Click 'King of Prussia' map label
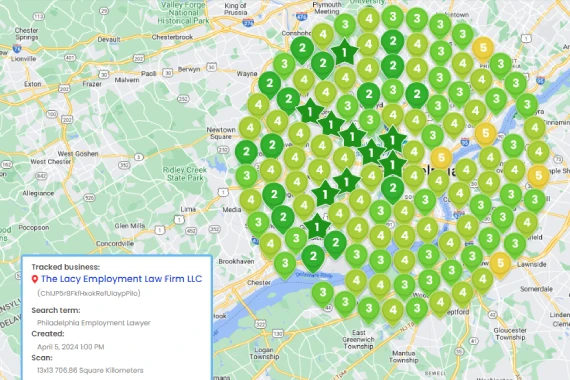The width and height of the screenshot is (570, 380). pos(236,9)
